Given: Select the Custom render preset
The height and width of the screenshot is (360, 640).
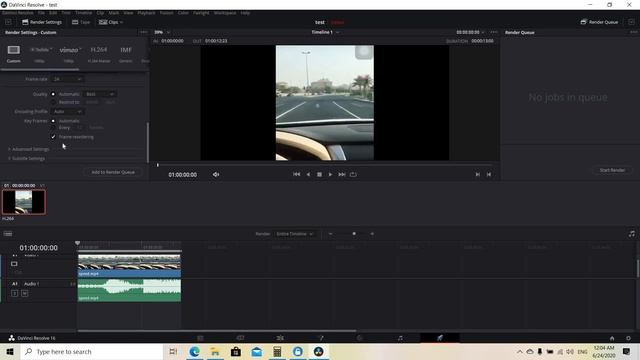Looking at the screenshot, I should [x=13, y=54].
